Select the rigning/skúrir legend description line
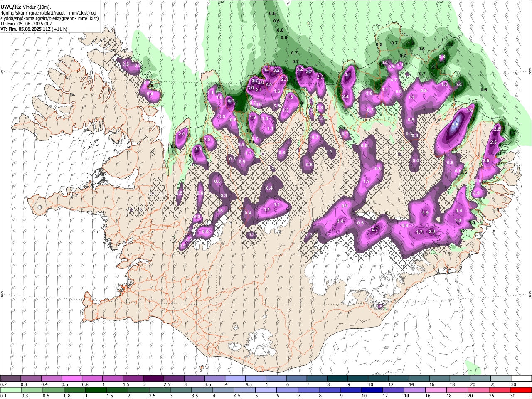 coord(48,12)
